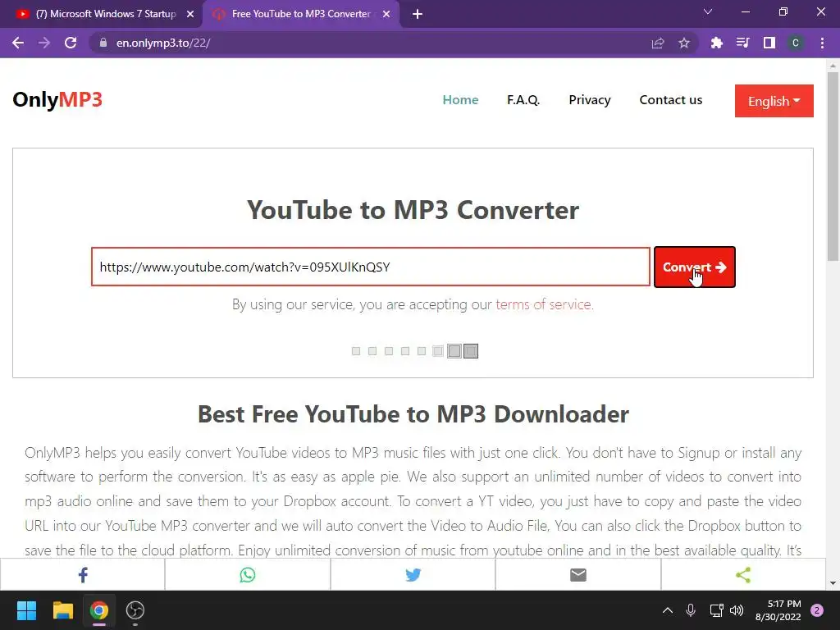Share by email envelope icon
Image resolution: width=840 pixels, height=630 pixels.
click(x=578, y=575)
